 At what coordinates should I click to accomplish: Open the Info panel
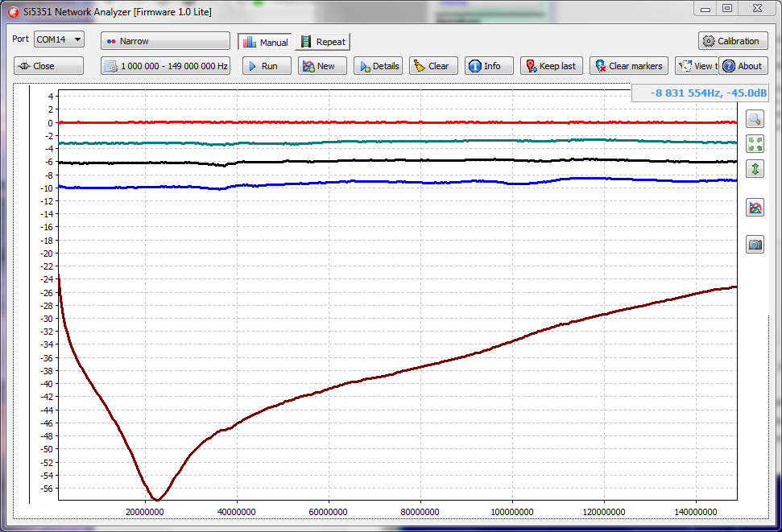(488, 66)
